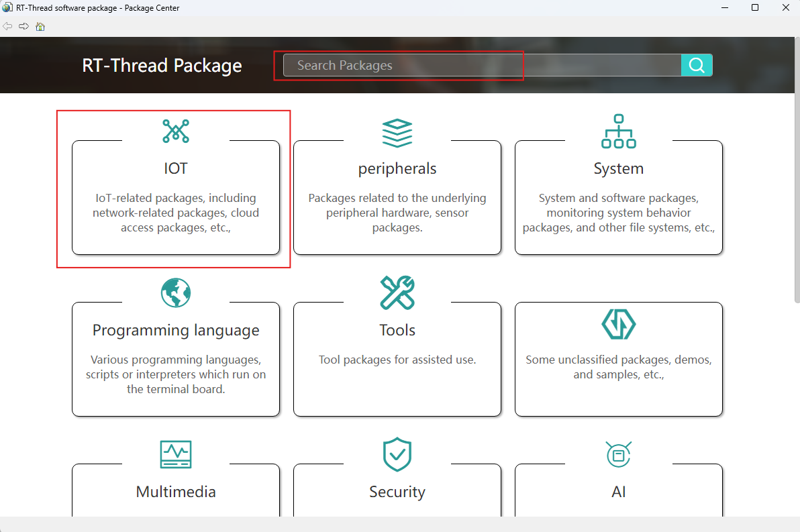Select the System category heading
Screen dimensions: 800x532
click(x=618, y=168)
